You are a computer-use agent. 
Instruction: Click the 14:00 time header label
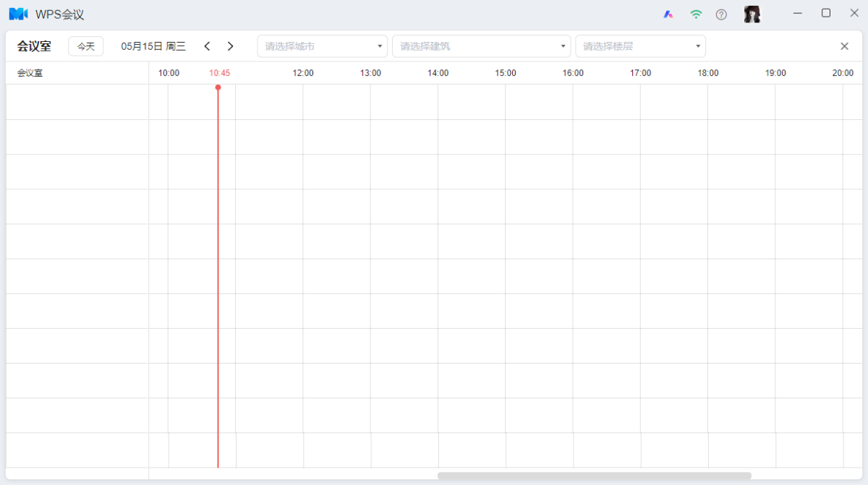[438, 73]
